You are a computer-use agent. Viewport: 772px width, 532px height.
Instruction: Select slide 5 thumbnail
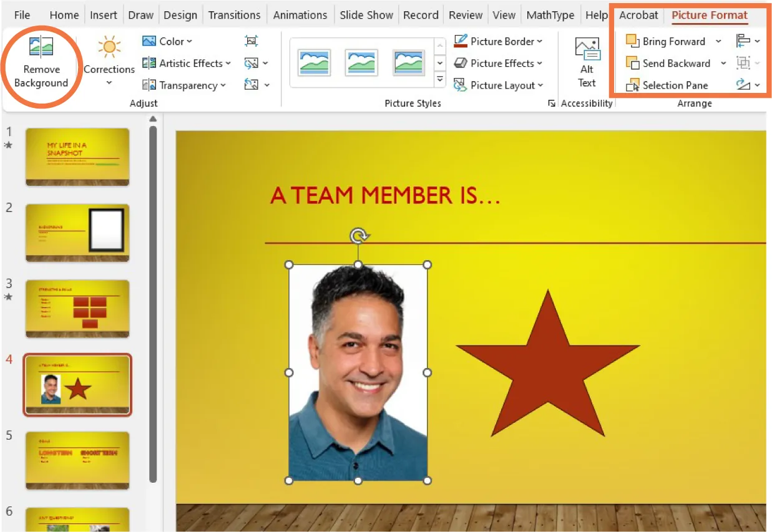(77, 460)
